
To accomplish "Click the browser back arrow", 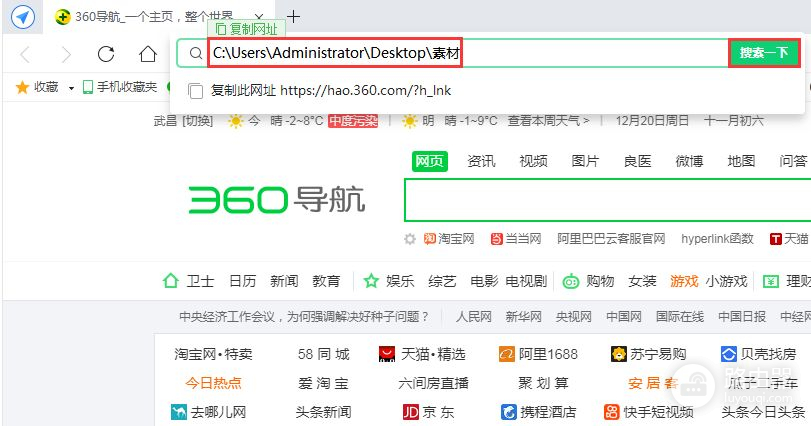I will [26, 54].
